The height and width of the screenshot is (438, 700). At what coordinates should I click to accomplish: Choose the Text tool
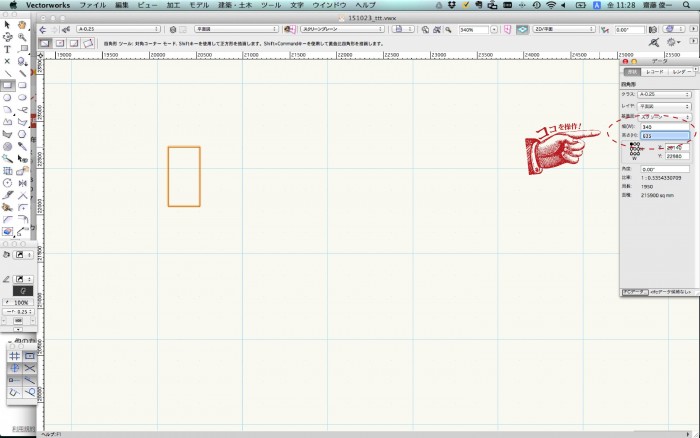coord(7,48)
